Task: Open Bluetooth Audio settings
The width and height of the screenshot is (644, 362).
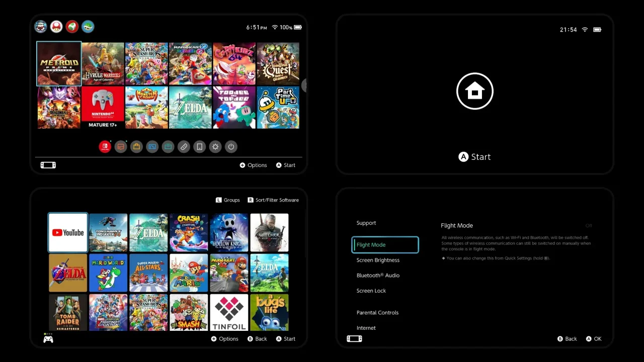Action: (x=378, y=276)
